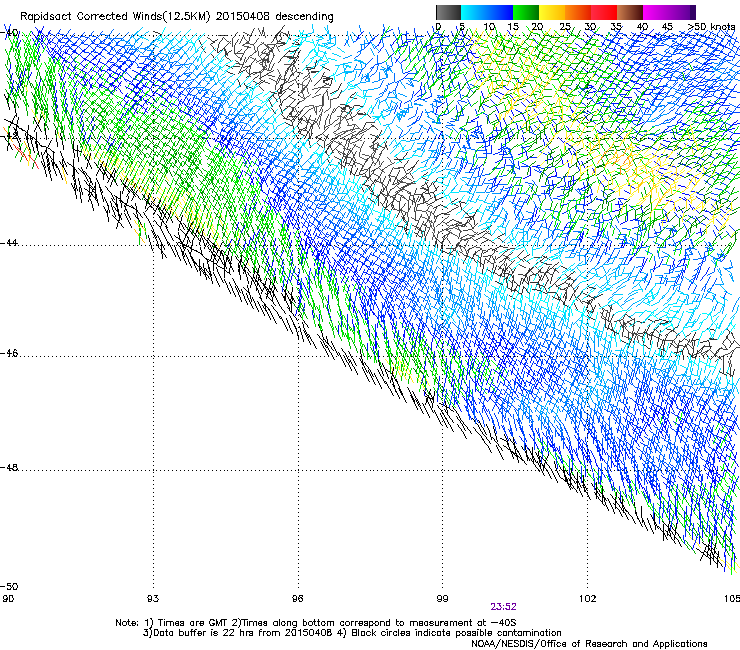Click the legend tick label '10'
This screenshot has height=650, width=740.
(489, 27)
